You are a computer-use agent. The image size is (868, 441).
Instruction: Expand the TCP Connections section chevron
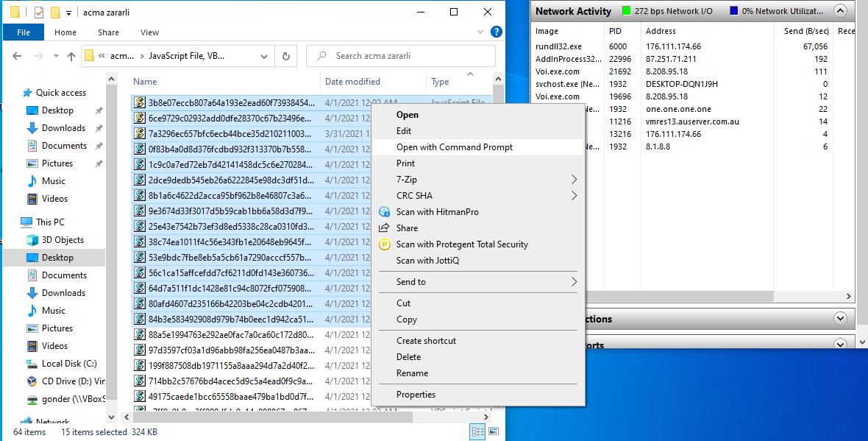click(x=840, y=319)
